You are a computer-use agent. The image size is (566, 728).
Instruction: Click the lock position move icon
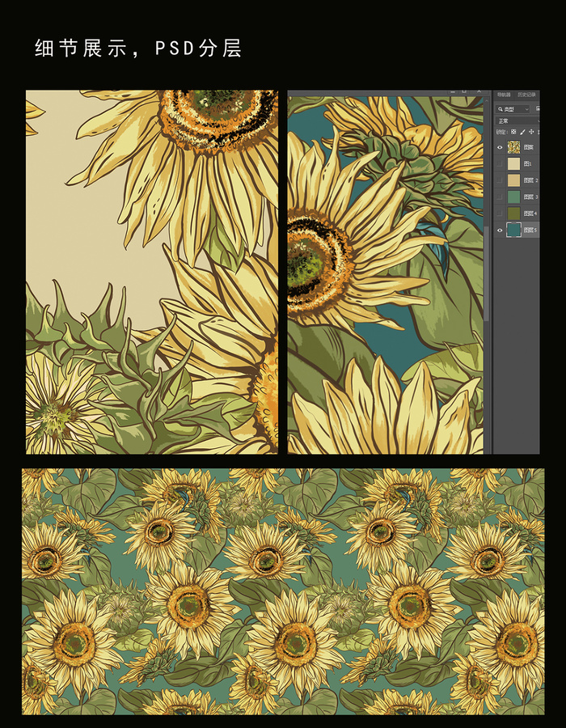(x=531, y=132)
